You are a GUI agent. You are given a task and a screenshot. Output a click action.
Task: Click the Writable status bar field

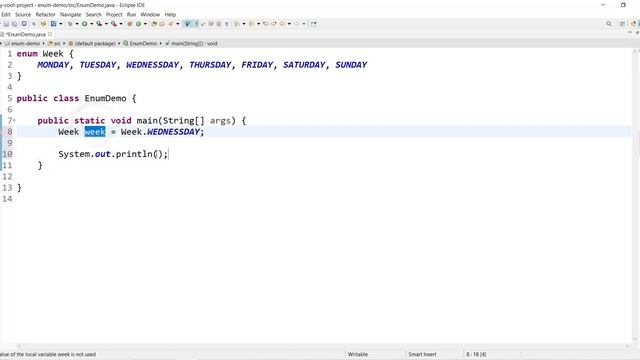coord(358,354)
